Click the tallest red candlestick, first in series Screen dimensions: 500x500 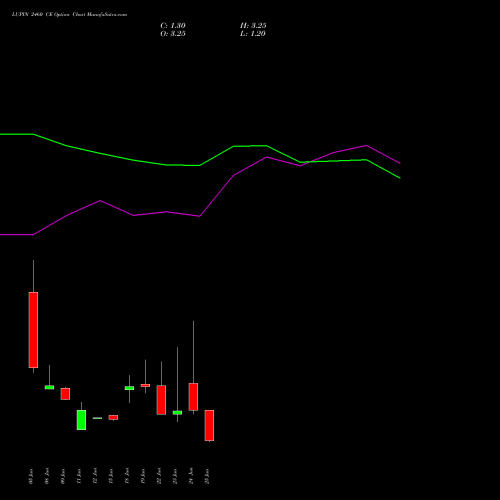coord(33,330)
